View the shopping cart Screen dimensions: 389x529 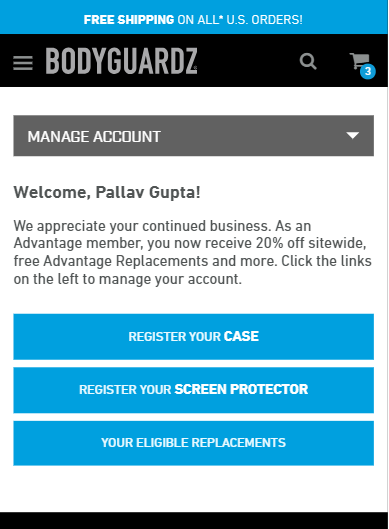[x=360, y=61]
